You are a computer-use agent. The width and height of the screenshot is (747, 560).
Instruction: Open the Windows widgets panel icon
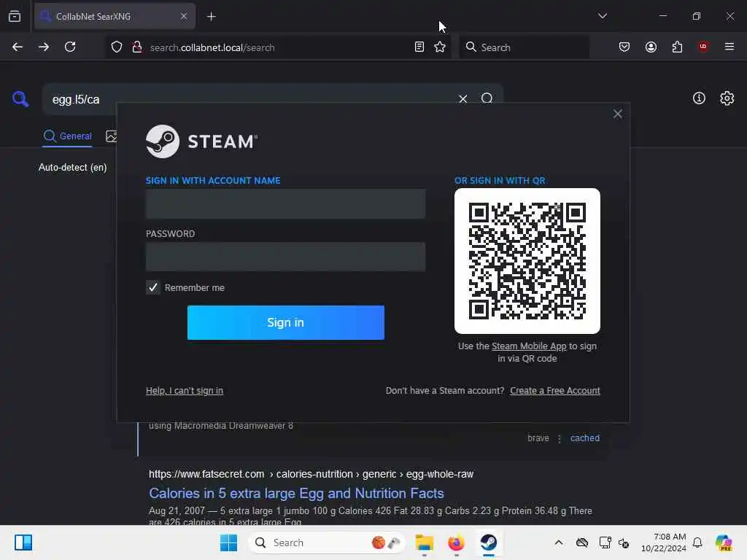click(x=23, y=542)
